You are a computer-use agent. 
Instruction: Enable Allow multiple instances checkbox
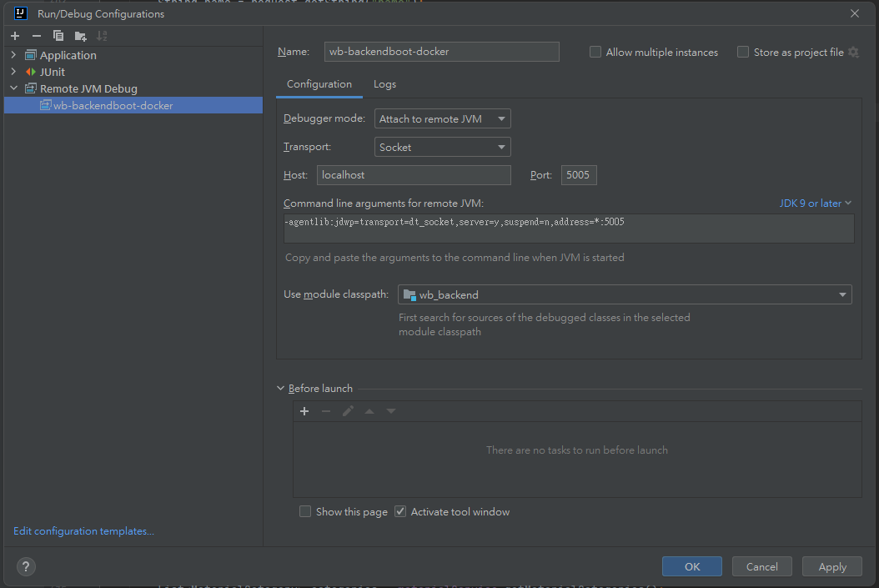click(595, 53)
